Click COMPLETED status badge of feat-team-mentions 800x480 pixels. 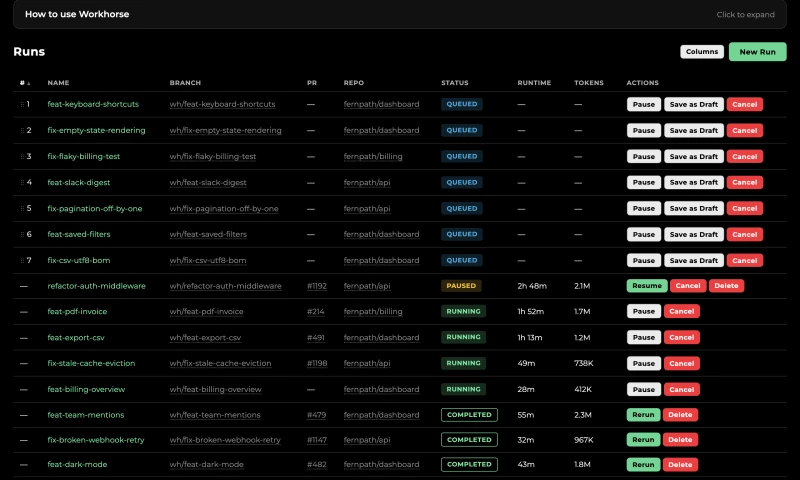469,415
